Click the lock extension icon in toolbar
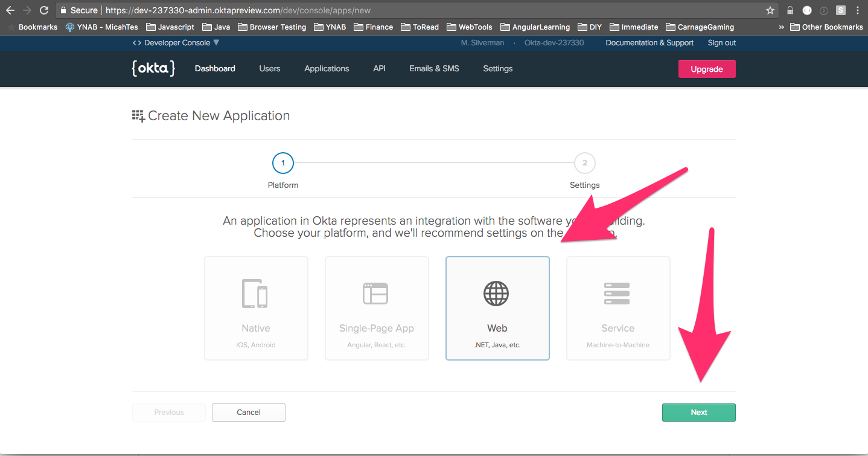 click(790, 10)
